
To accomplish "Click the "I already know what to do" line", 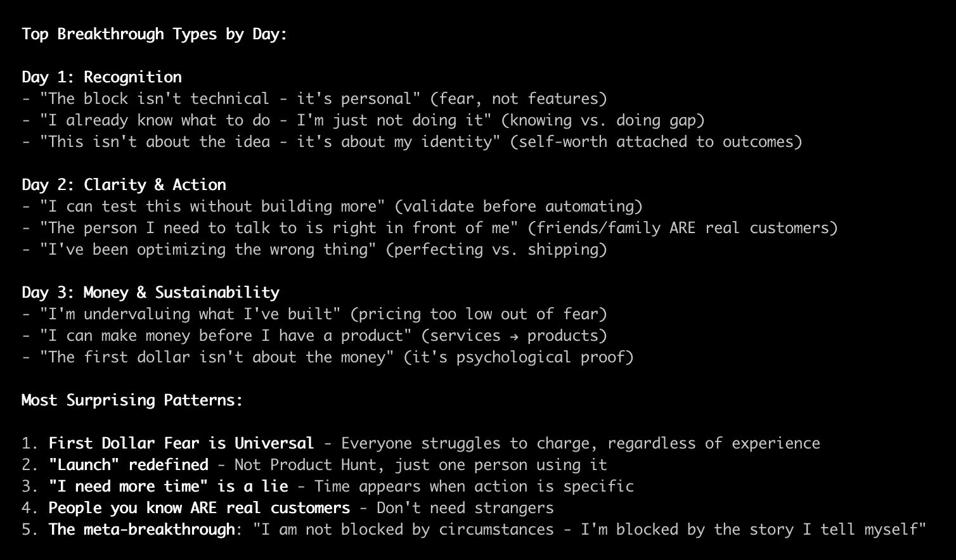I will point(363,120).
